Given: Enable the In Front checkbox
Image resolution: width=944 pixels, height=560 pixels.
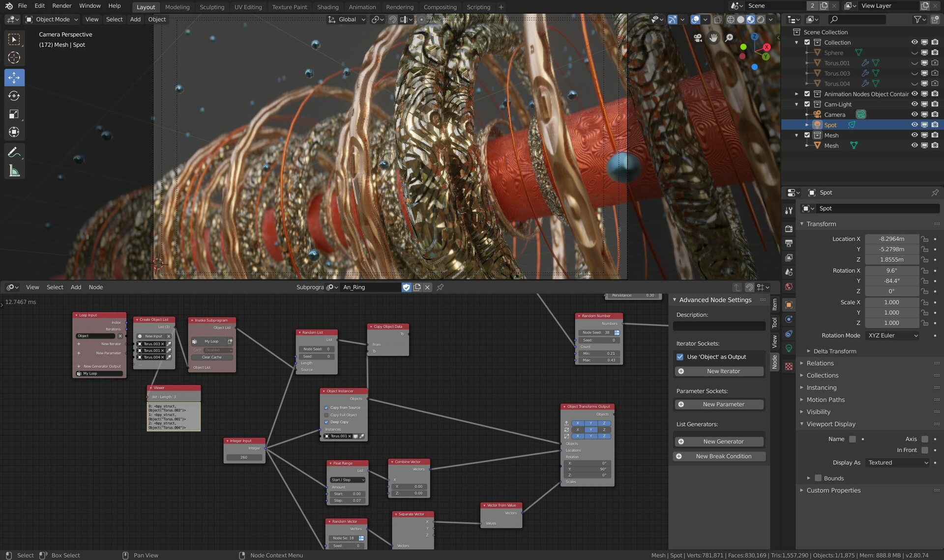Looking at the screenshot, I should point(925,450).
